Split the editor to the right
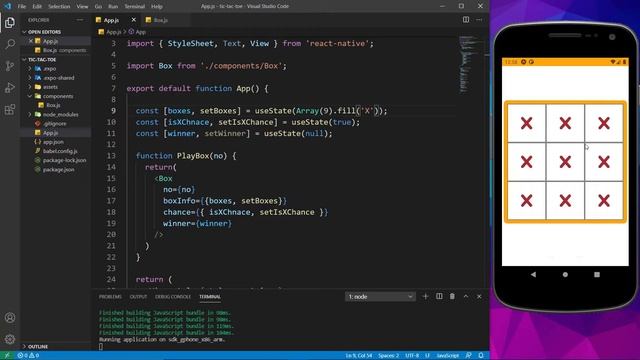The image size is (640, 360). 466,20
